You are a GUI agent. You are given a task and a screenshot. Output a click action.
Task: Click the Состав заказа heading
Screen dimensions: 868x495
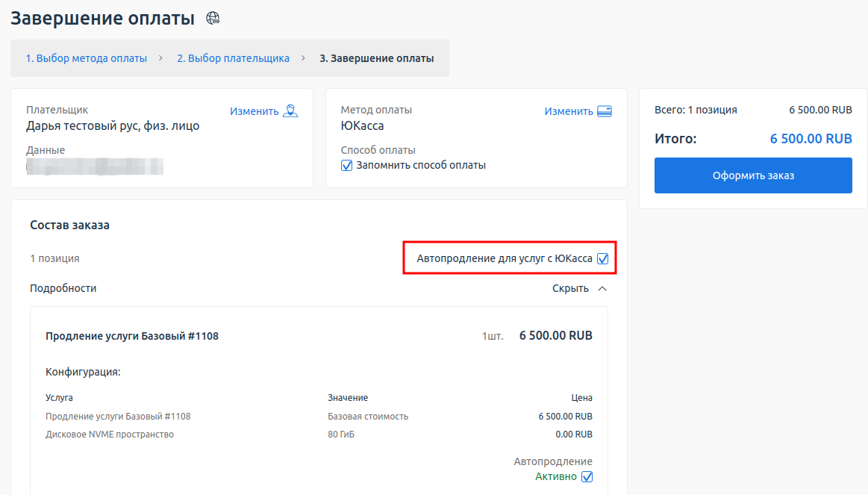click(x=69, y=225)
